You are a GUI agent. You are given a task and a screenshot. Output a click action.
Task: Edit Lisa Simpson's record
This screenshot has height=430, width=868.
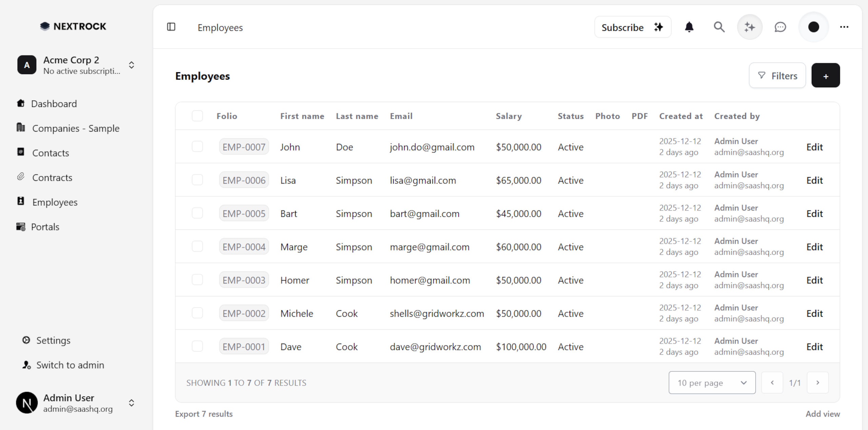[x=814, y=180]
